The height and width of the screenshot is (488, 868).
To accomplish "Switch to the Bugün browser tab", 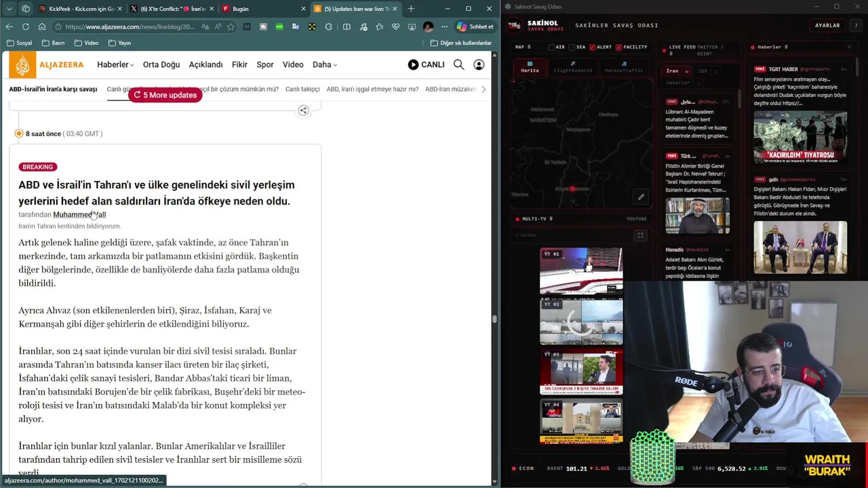I will pyautogui.click(x=263, y=9).
